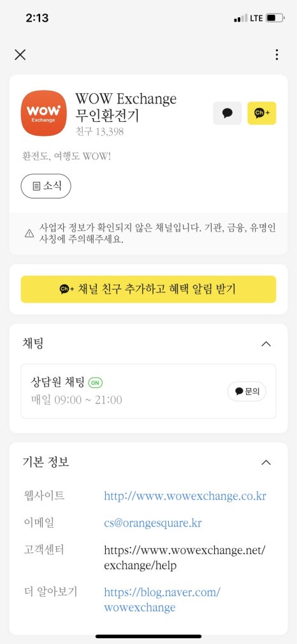Tap the X close icon at top left
Viewport: 297px width, 644px height.
click(20, 55)
